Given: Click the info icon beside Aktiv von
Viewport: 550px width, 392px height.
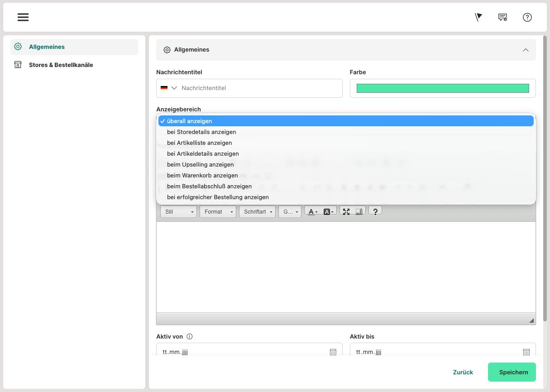Looking at the screenshot, I should [x=190, y=336].
